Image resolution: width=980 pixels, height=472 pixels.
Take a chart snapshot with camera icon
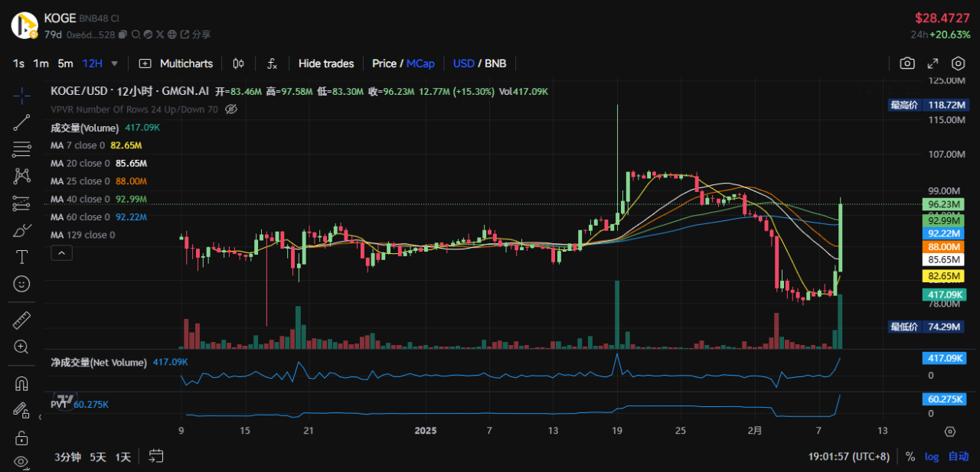(x=907, y=63)
